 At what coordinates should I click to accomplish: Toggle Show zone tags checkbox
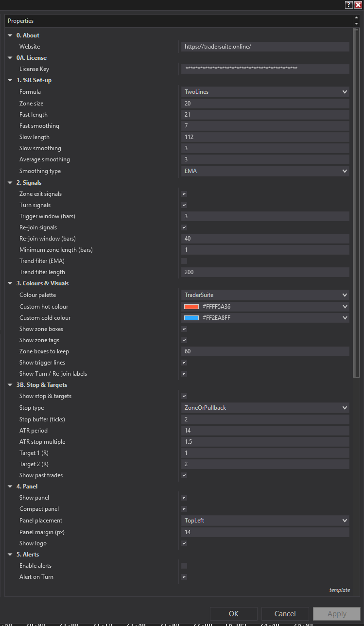184,340
